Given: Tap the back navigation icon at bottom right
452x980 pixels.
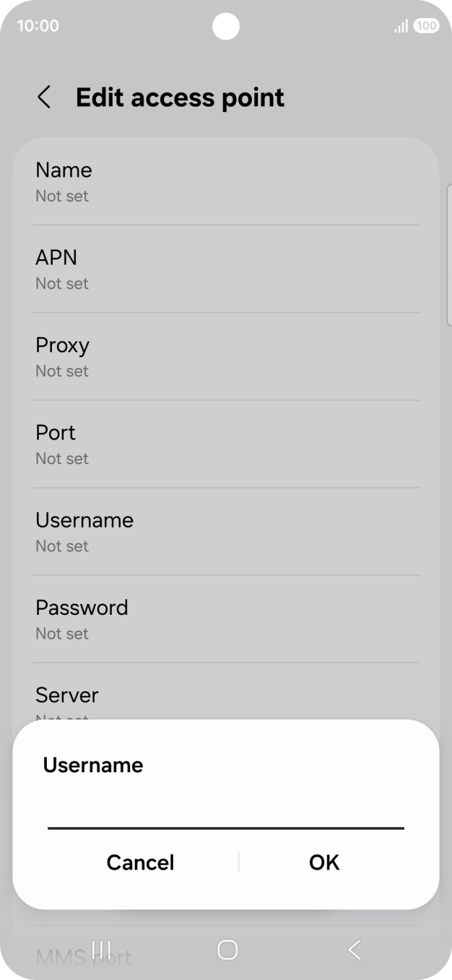Looking at the screenshot, I should point(353,950).
